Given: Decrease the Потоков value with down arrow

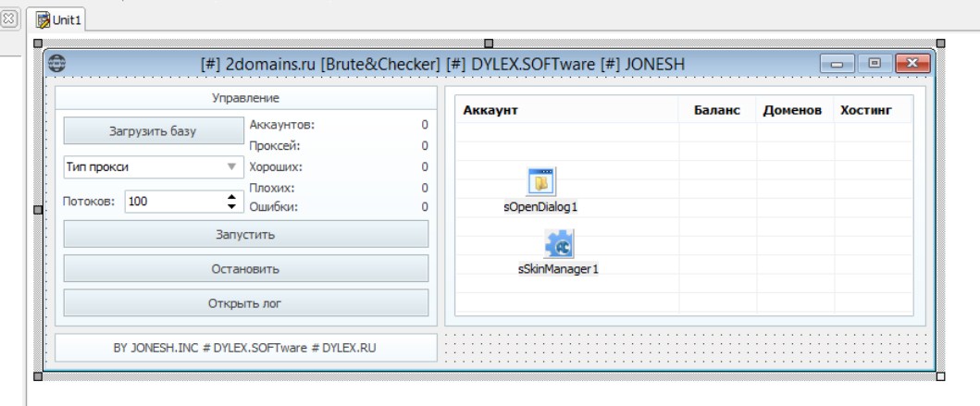Looking at the screenshot, I should (x=232, y=206).
